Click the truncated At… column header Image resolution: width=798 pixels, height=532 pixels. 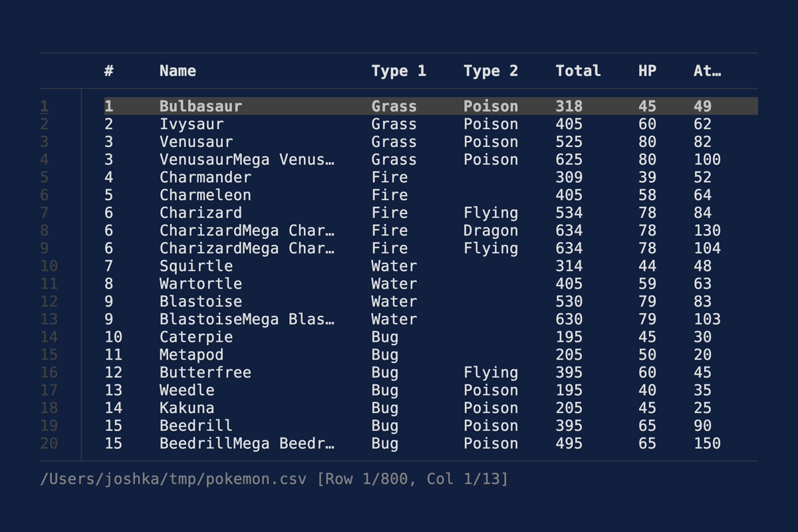[706, 70]
